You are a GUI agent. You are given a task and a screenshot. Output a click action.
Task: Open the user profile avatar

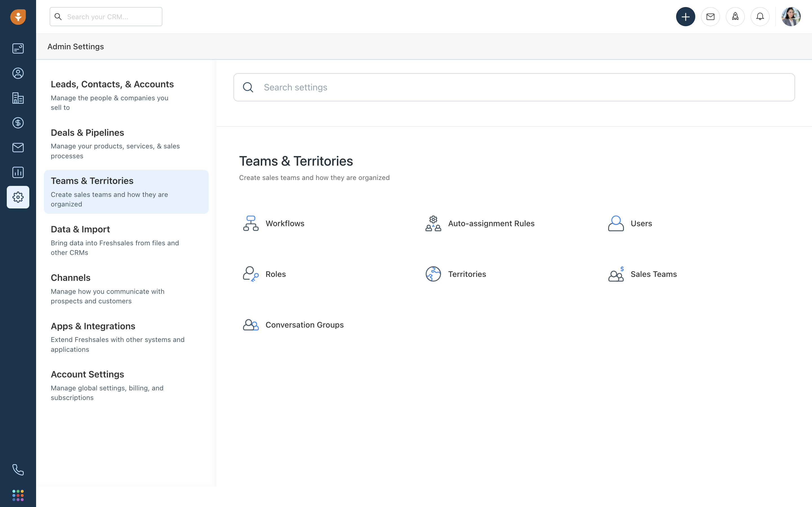(x=791, y=17)
